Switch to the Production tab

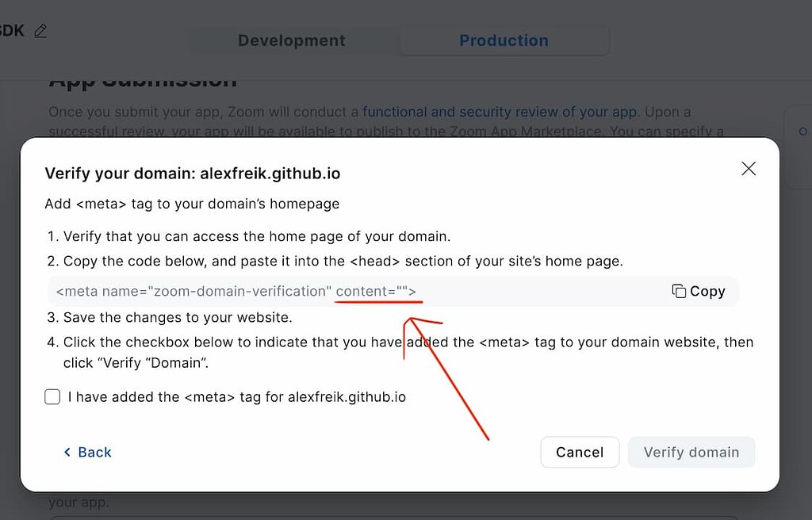pyautogui.click(x=503, y=40)
